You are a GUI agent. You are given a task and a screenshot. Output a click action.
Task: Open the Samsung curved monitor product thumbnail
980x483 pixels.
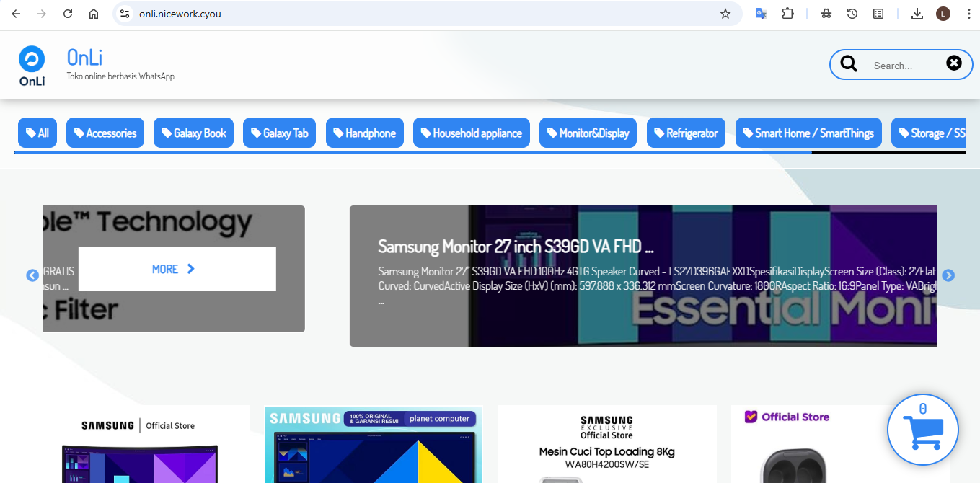[138, 444]
